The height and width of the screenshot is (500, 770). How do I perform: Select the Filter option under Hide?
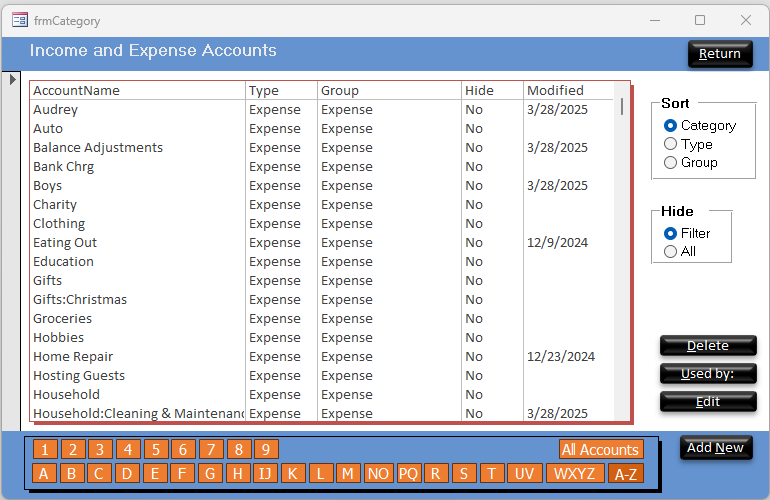pyautogui.click(x=670, y=233)
